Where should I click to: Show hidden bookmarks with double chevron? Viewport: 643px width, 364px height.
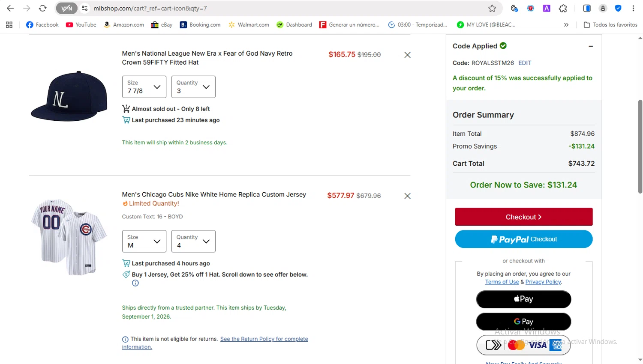pyautogui.click(x=566, y=25)
